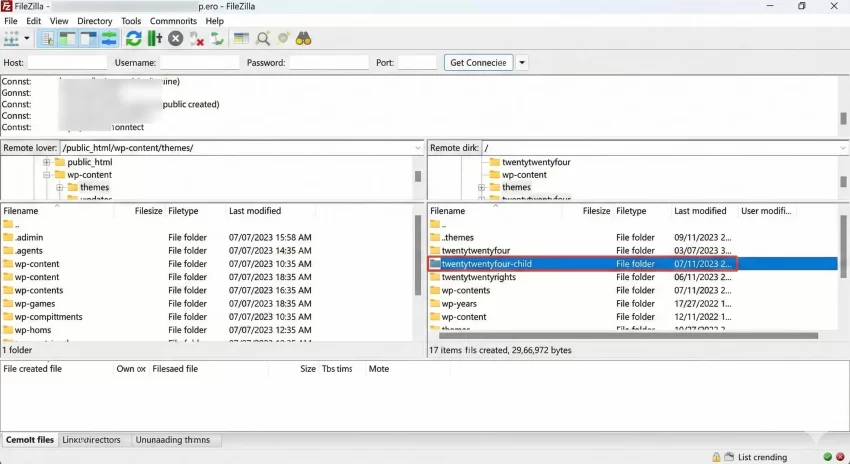Click the Get Connecter button

point(478,62)
